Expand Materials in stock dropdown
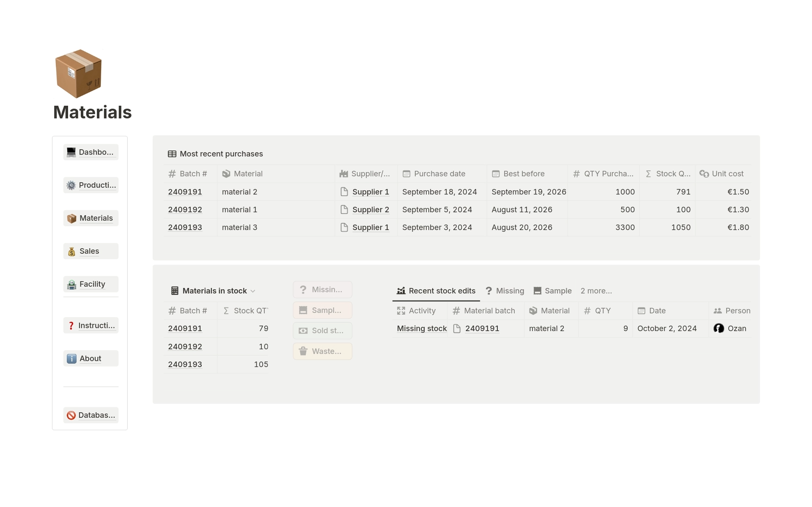Viewport: 812px width, 507px height. pyautogui.click(x=252, y=291)
